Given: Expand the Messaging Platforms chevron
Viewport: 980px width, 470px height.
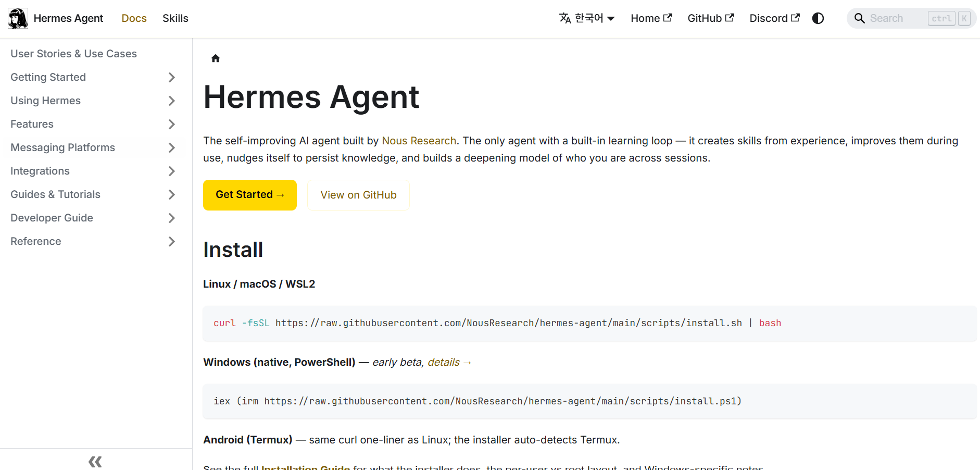Looking at the screenshot, I should (x=172, y=147).
